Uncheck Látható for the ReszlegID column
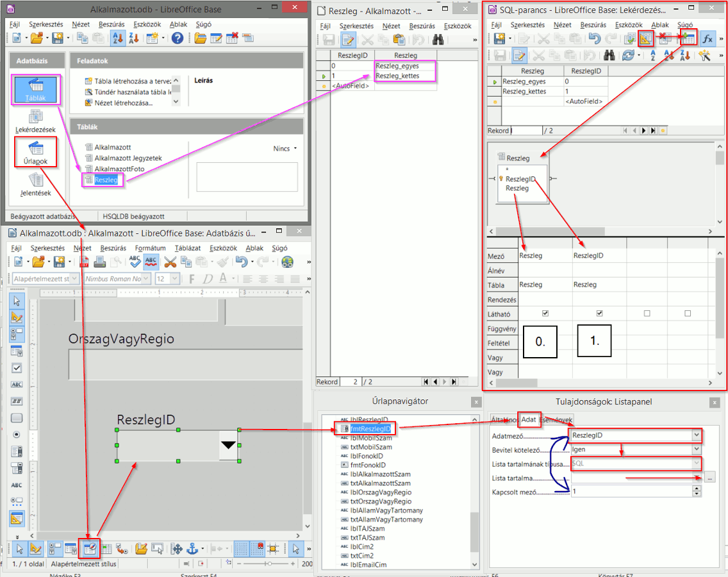Viewport: 728px width, 577px height. click(599, 314)
